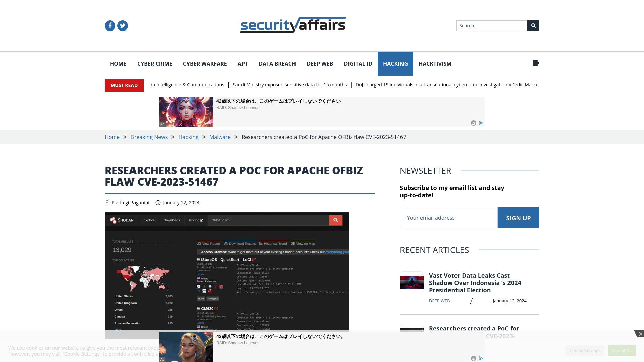Click the AdChoices icon on top ad
Viewport: 644px width, 362px height.
[481, 123]
